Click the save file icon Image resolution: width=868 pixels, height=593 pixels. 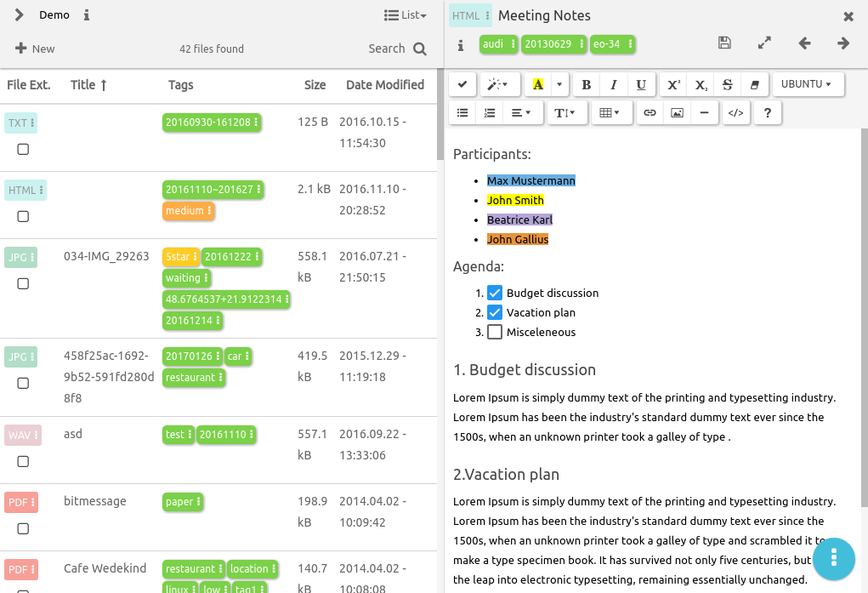coord(724,43)
